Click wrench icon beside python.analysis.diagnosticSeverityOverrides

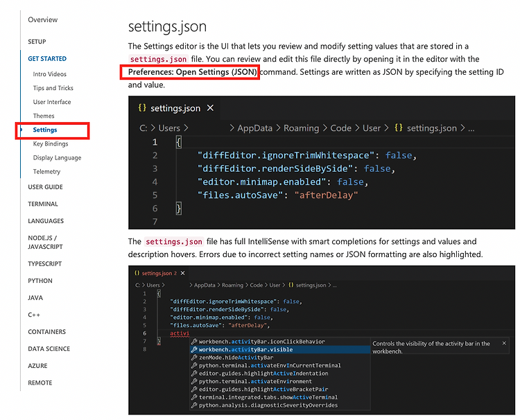[x=194, y=405]
